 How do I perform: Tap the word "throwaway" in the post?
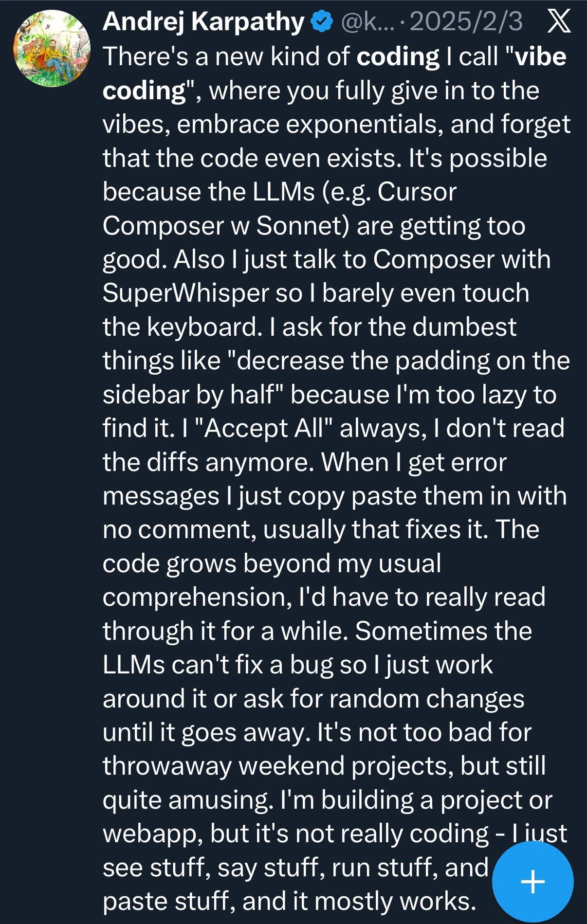click(x=166, y=766)
